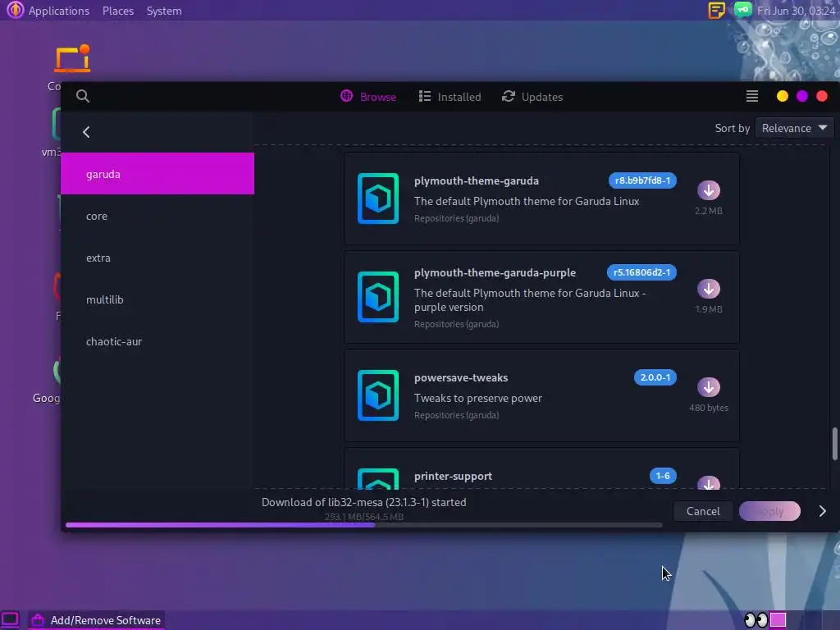Switch to the Updates tab
The height and width of the screenshot is (630, 840).
click(532, 97)
